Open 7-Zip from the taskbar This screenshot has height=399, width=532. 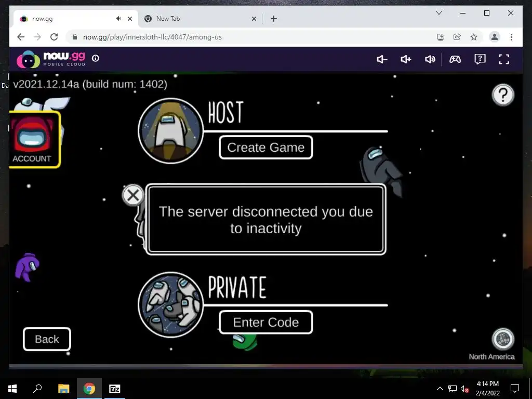point(115,389)
